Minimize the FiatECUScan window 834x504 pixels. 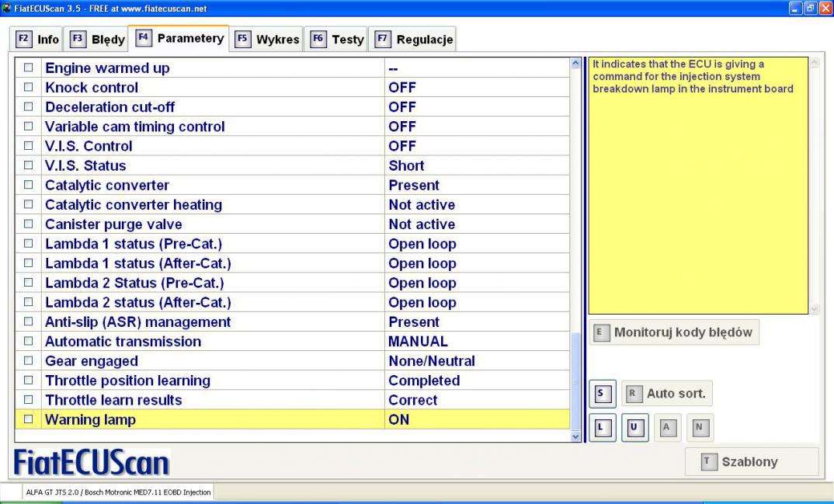tap(795, 8)
